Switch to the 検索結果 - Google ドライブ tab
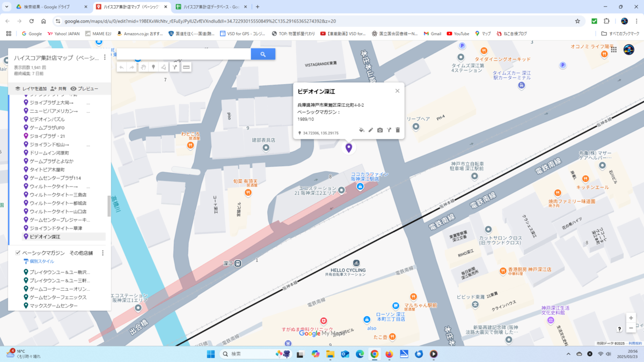Screen dimensions: 644x362 52,7
